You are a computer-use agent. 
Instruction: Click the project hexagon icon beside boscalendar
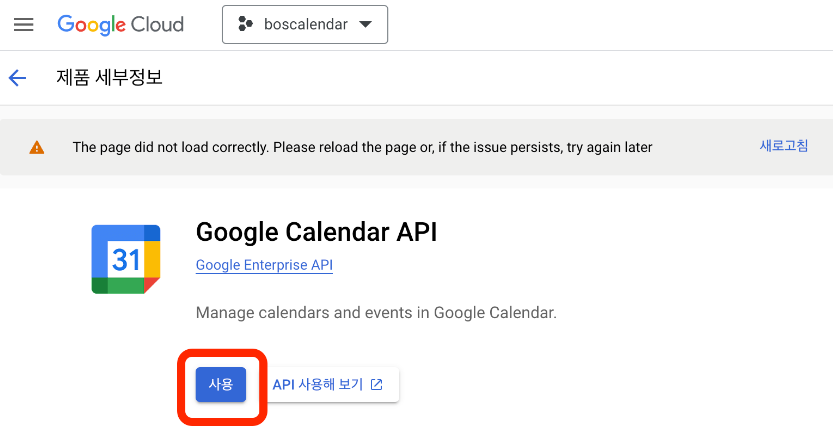coord(245,25)
